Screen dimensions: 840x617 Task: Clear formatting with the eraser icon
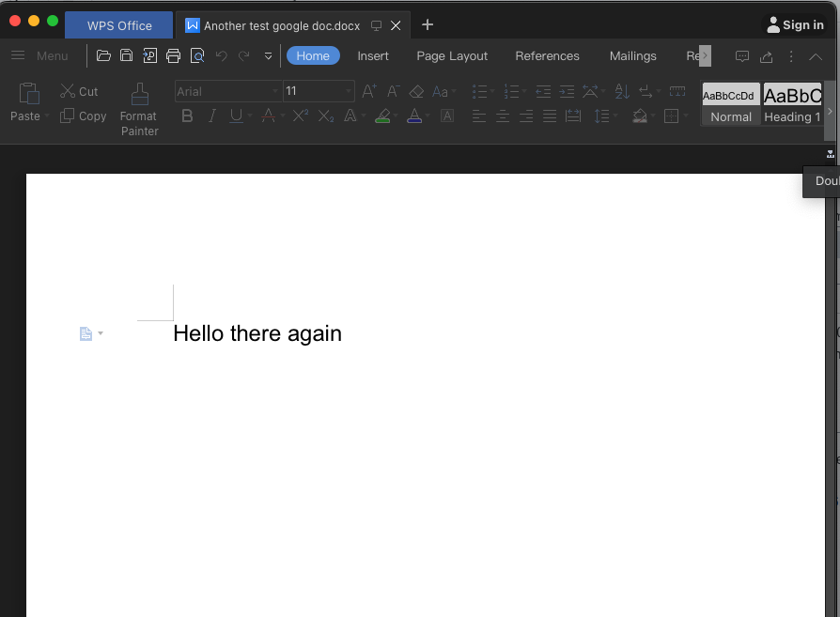point(416,92)
